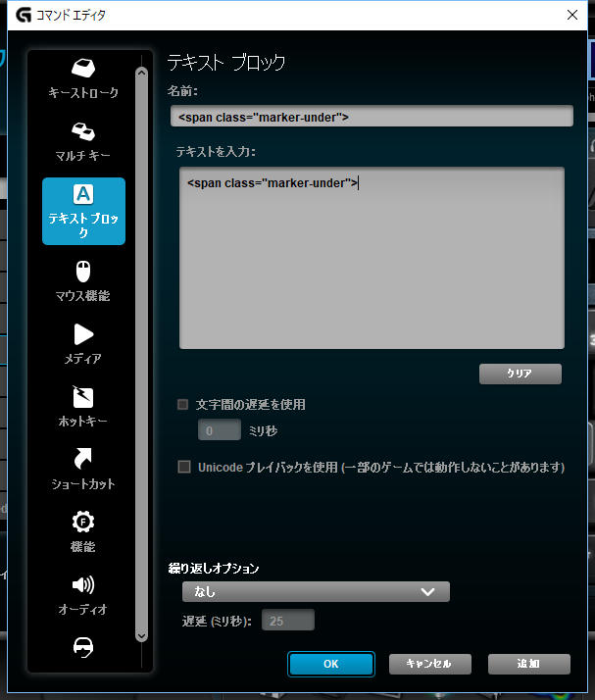Click the 名前 name input field
The image size is (595, 700).
point(372,116)
